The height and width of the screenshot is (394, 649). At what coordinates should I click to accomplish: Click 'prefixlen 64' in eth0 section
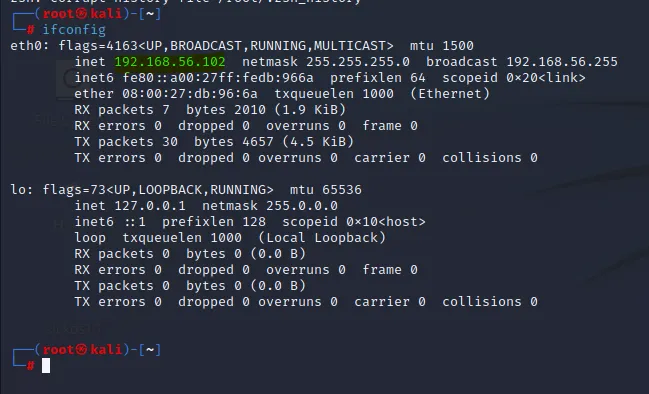[x=378, y=78]
